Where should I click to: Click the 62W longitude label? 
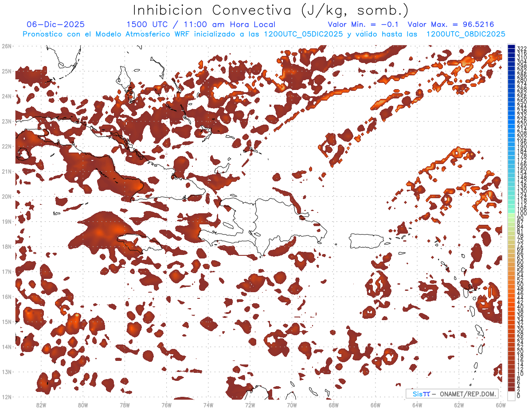click(x=459, y=405)
